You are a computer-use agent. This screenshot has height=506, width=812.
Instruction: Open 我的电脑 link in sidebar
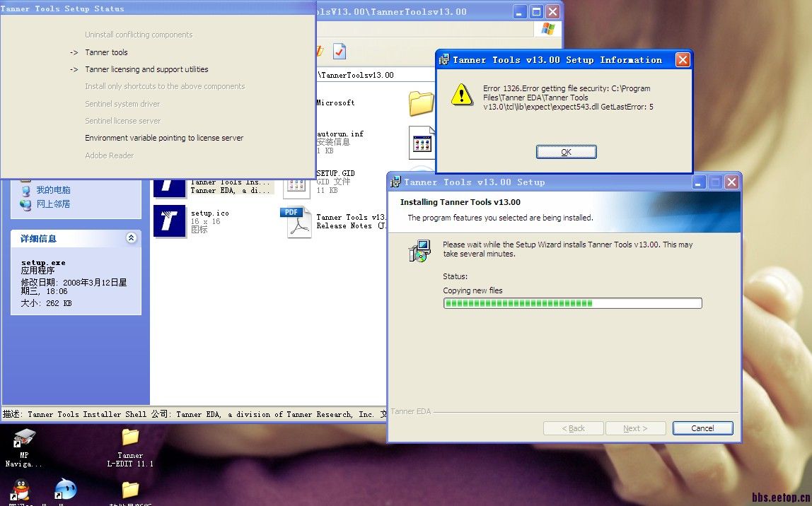[x=53, y=190]
